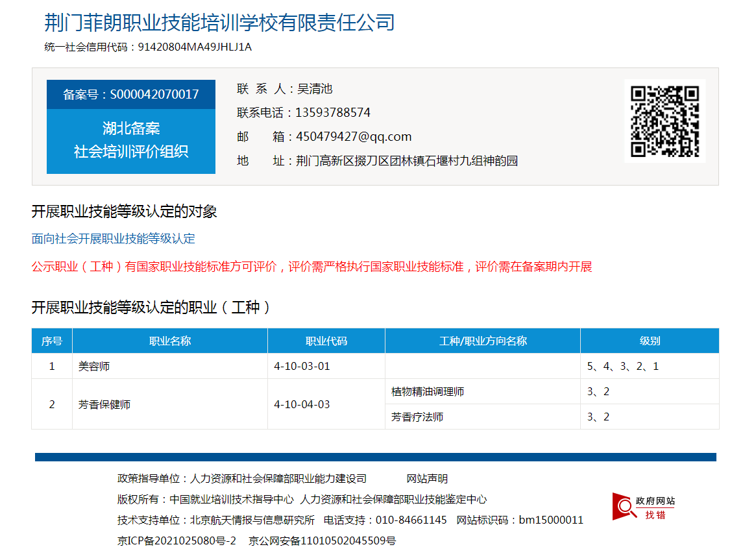Screen dimensions: 756x547
Task: Click the 湖北备案 社会培训评价组织 blue panel
Action: tap(131, 140)
